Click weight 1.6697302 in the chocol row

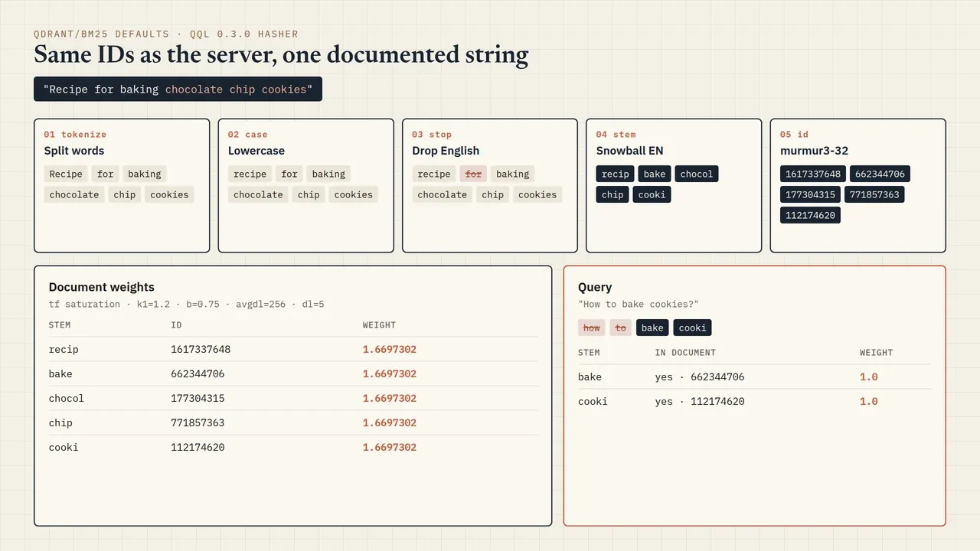(x=390, y=398)
